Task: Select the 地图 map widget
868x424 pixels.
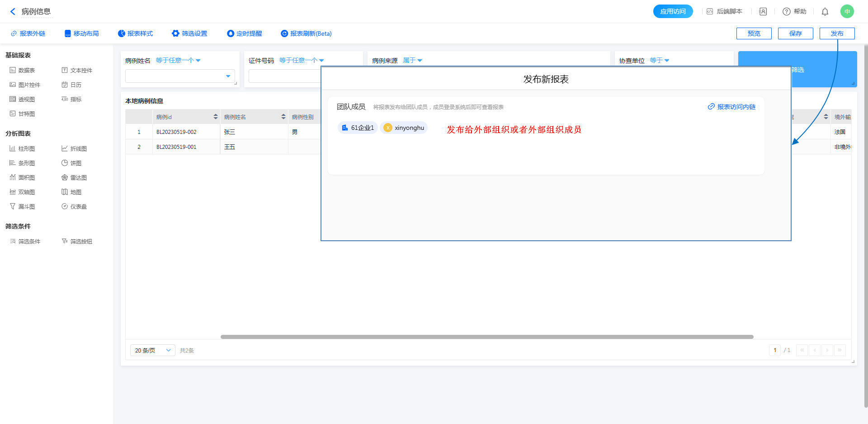Action: [71, 192]
